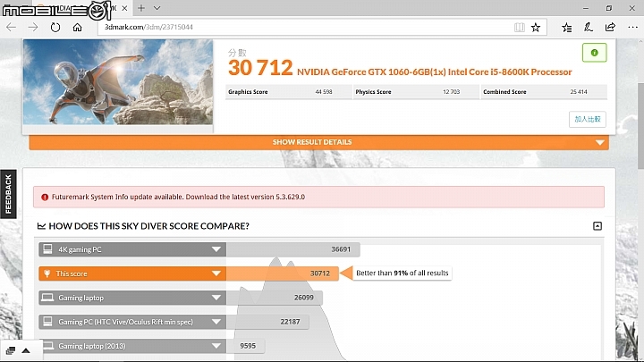Click the laptop icon on Gaming laptop (2013) row
The width and height of the screenshot is (644, 362).
[48, 346]
